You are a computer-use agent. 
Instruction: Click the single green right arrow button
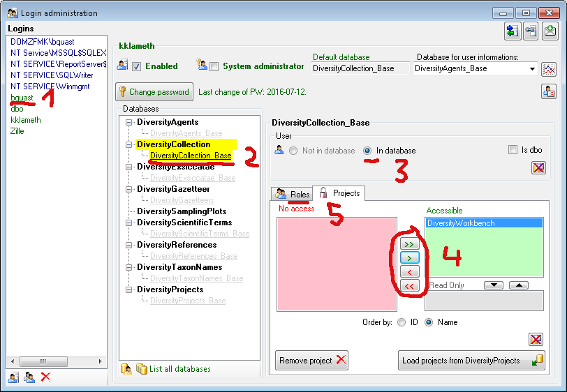tap(410, 258)
